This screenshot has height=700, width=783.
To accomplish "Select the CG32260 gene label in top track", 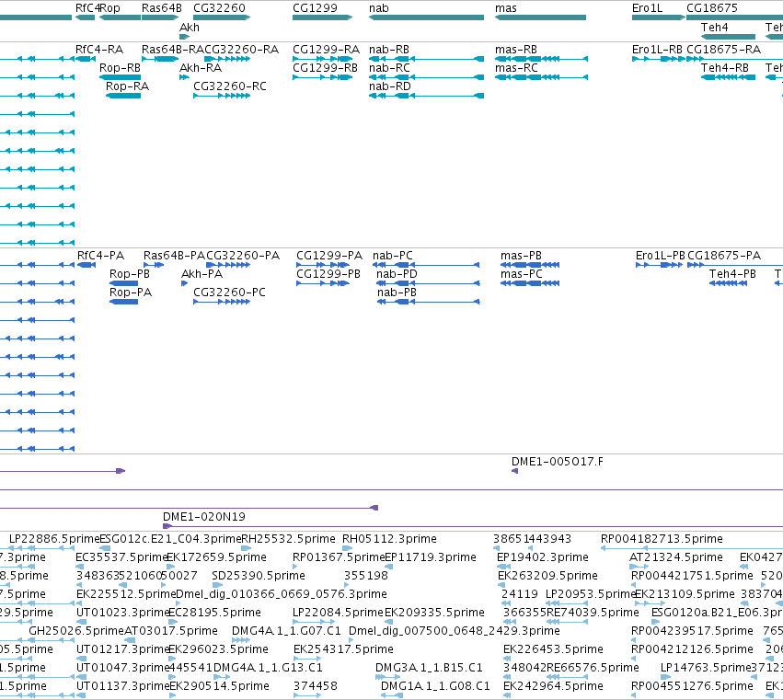I will (x=219, y=8).
